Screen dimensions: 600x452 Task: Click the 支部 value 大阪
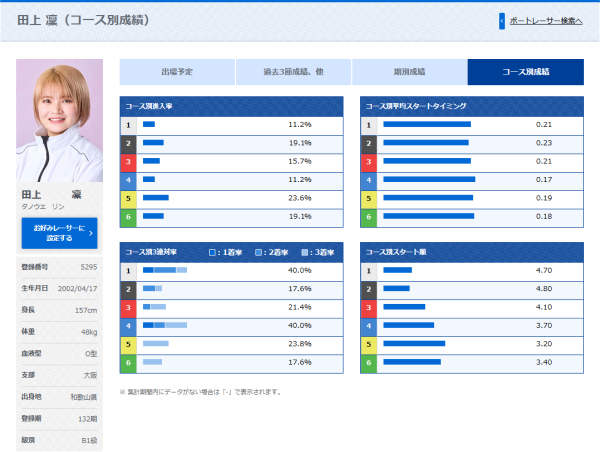click(x=91, y=375)
